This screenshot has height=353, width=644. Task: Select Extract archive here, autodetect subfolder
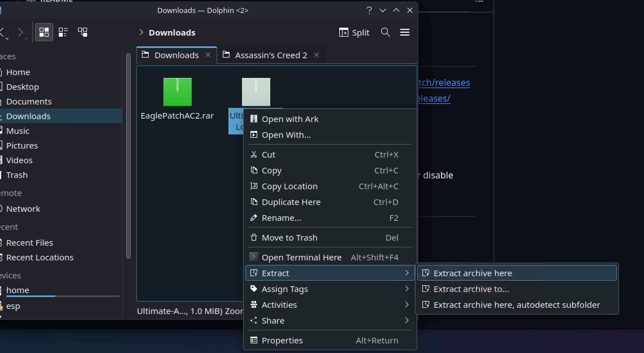(517, 305)
